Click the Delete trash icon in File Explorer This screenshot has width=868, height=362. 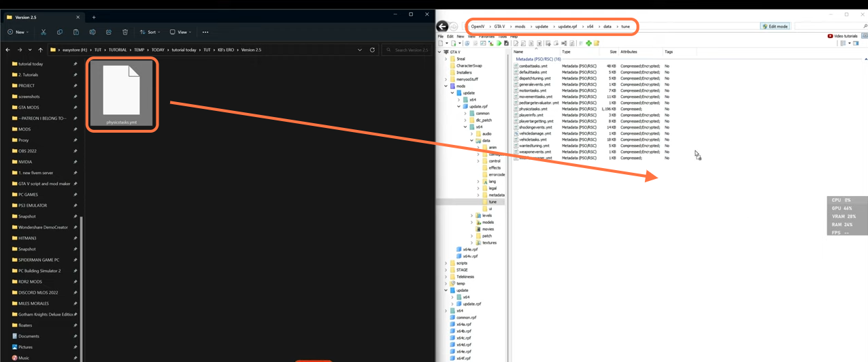tap(125, 32)
